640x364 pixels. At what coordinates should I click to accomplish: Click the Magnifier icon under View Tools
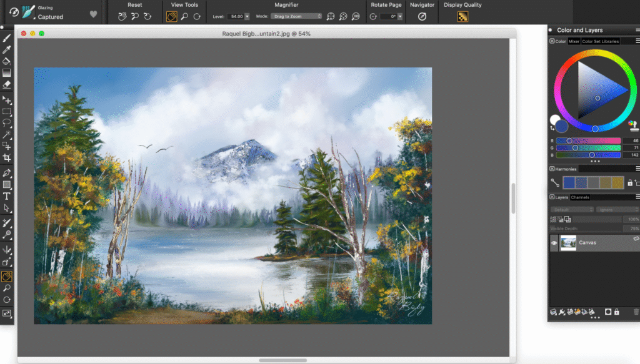(x=184, y=17)
